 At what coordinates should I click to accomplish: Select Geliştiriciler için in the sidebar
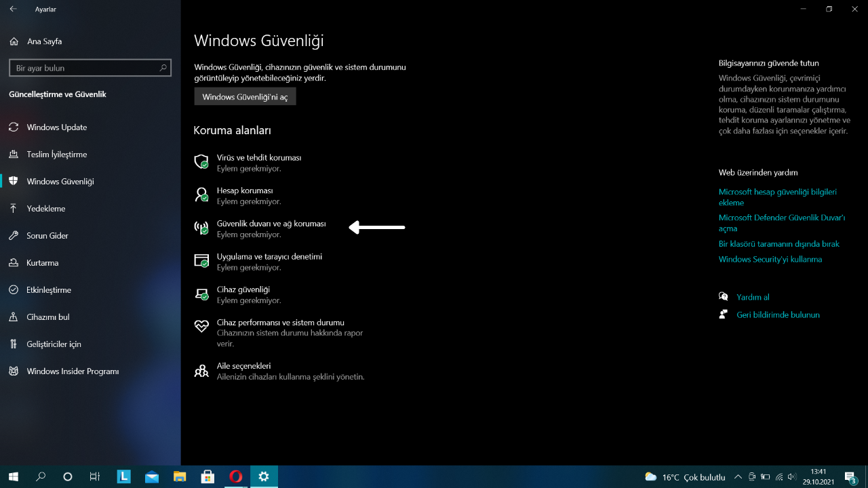[x=54, y=344]
